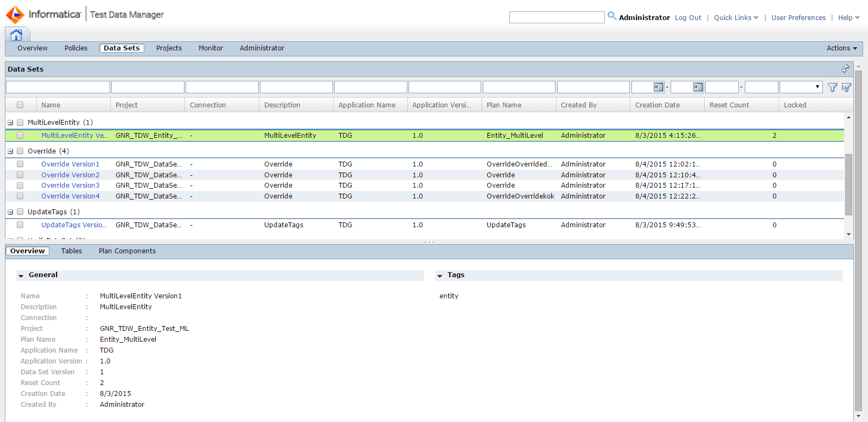The height and width of the screenshot is (422, 868).
Task: Collapse the General section
Action: coord(21,276)
